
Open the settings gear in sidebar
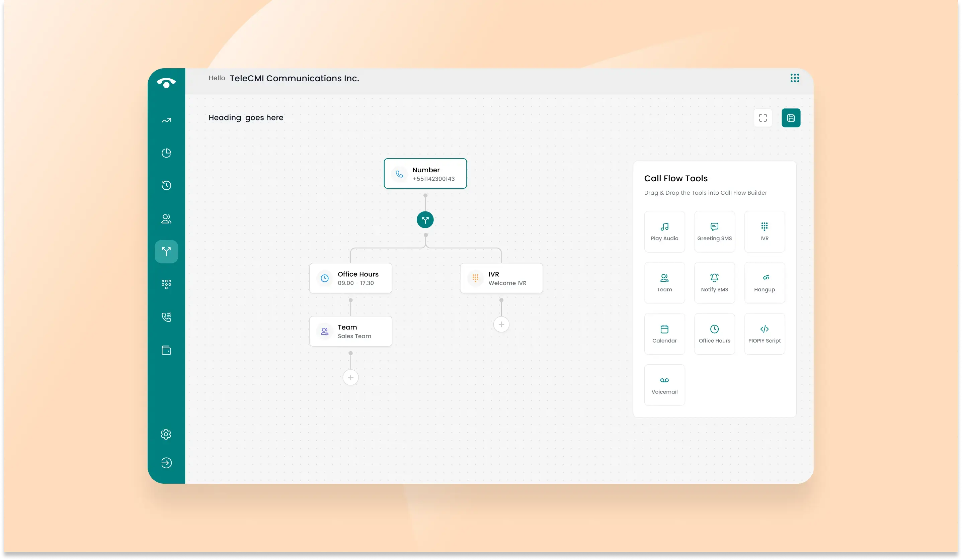pyautogui.click(x=166, y=434)
